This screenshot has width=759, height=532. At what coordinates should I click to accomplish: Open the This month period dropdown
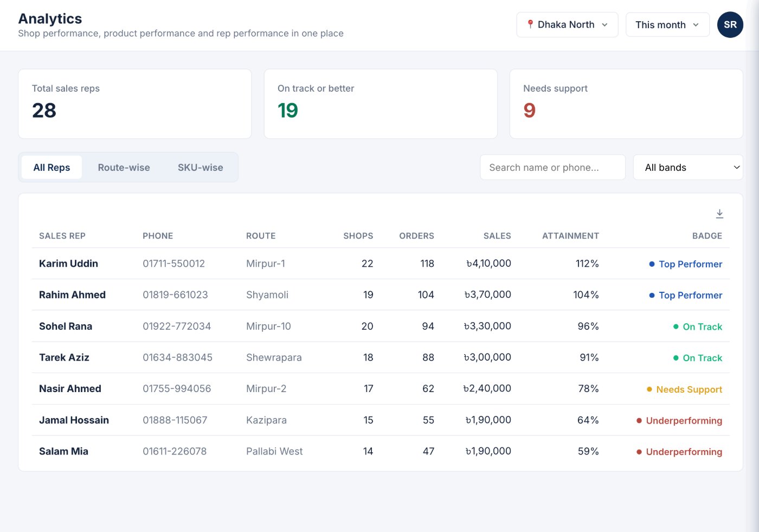[667, 25]
